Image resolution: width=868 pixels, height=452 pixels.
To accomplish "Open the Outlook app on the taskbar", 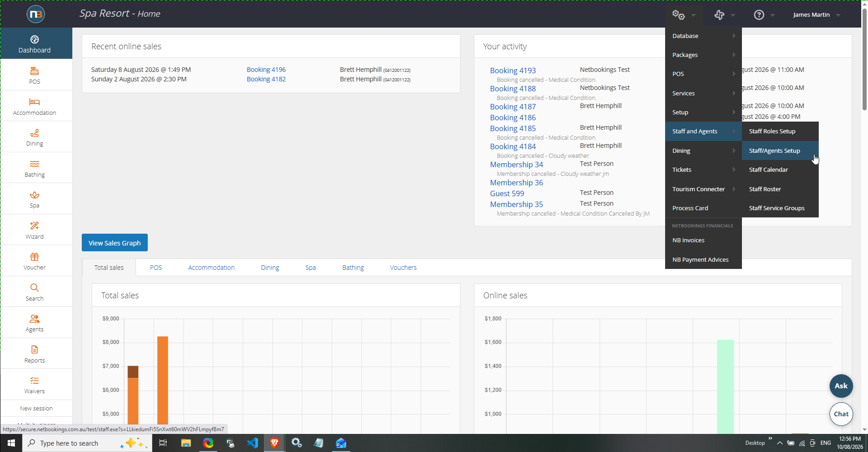I will (341, 443).
